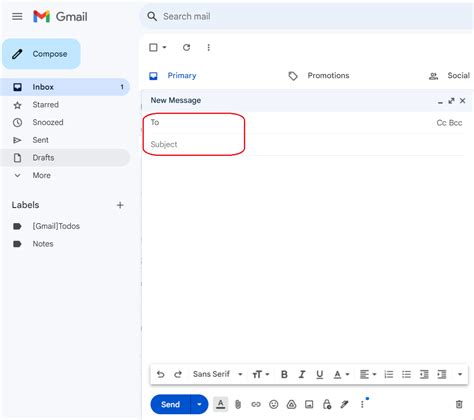Open the send options dropdown arrow
474x420 pixels.
coord(199,405)
